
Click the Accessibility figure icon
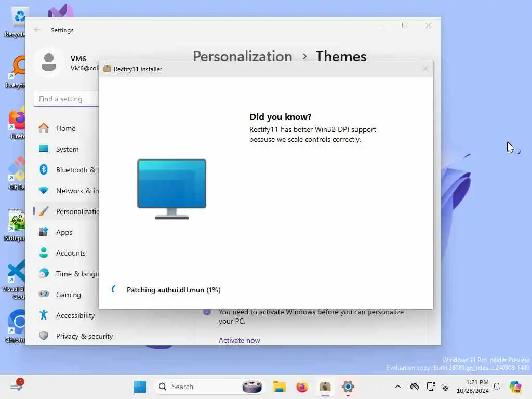click(44, 315)
